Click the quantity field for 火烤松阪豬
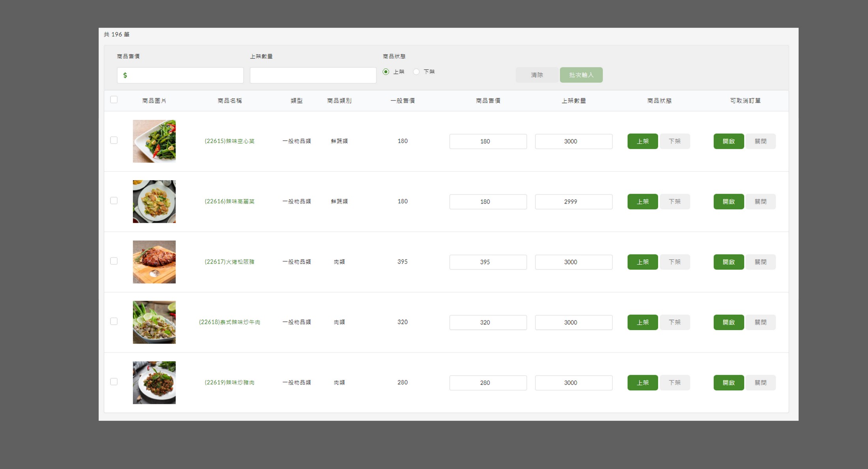 (574, 262)
